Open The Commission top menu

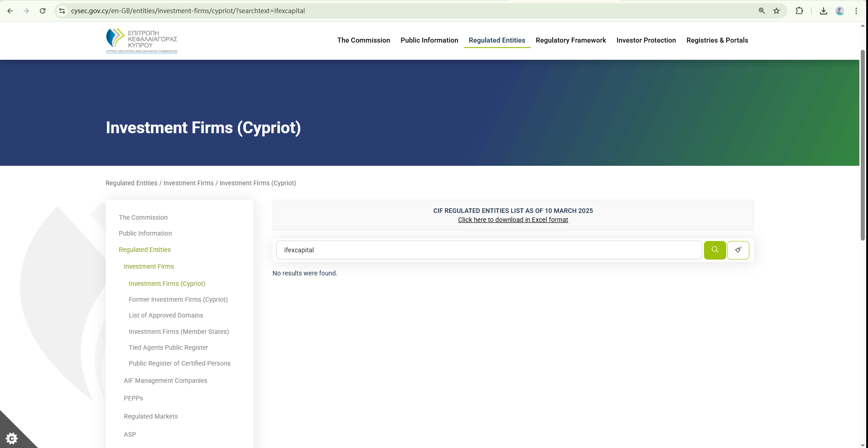363,40
